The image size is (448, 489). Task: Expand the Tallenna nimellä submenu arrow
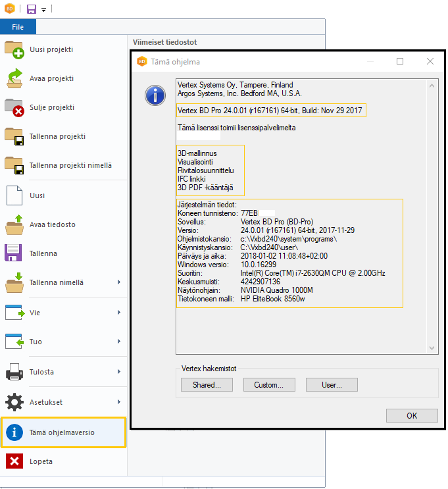tap(119, 282)
